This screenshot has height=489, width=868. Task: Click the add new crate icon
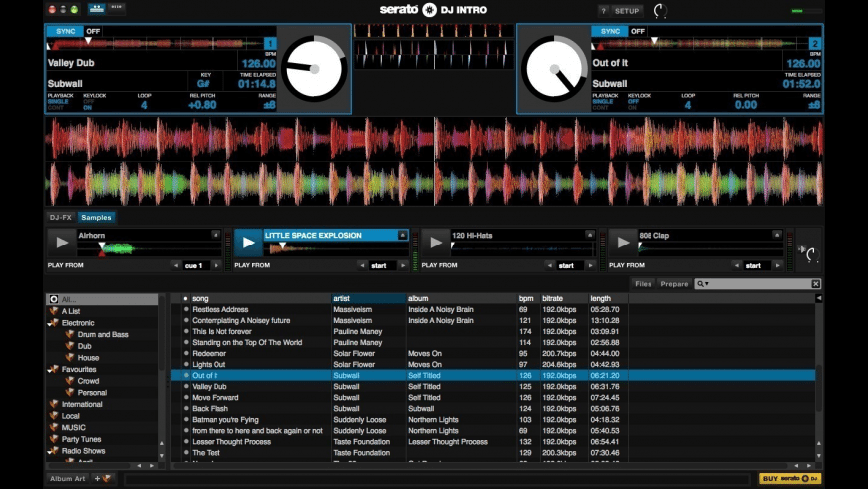click(103, 479)
